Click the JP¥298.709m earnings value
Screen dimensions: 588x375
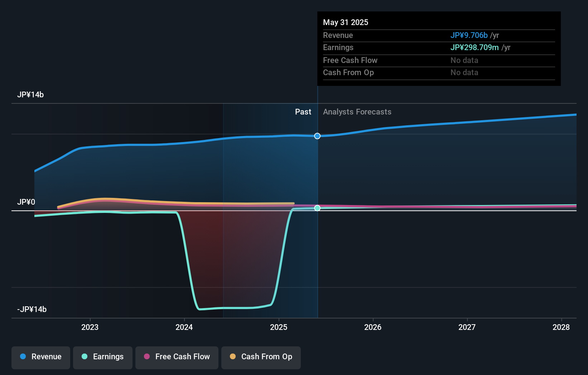click(474, 48)
